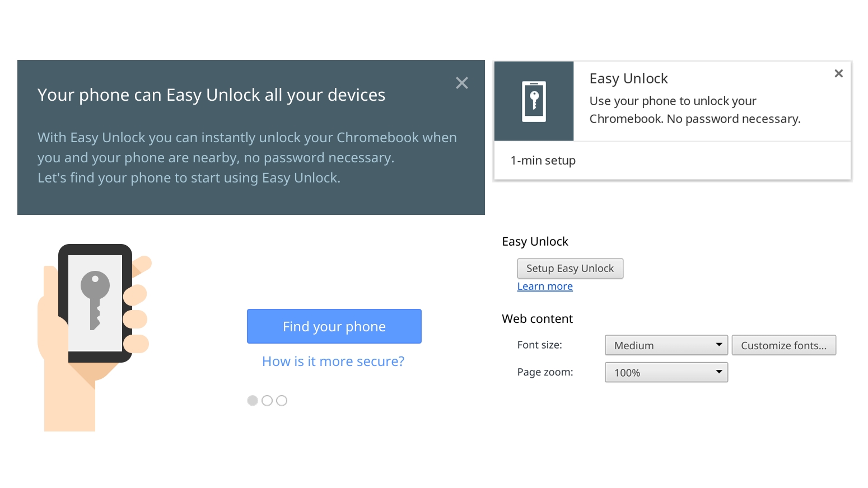Viewport: 868px width, 488px height.
Task: Dismiss the Easy Unlock notification card
Action: (x=838, y=73)
